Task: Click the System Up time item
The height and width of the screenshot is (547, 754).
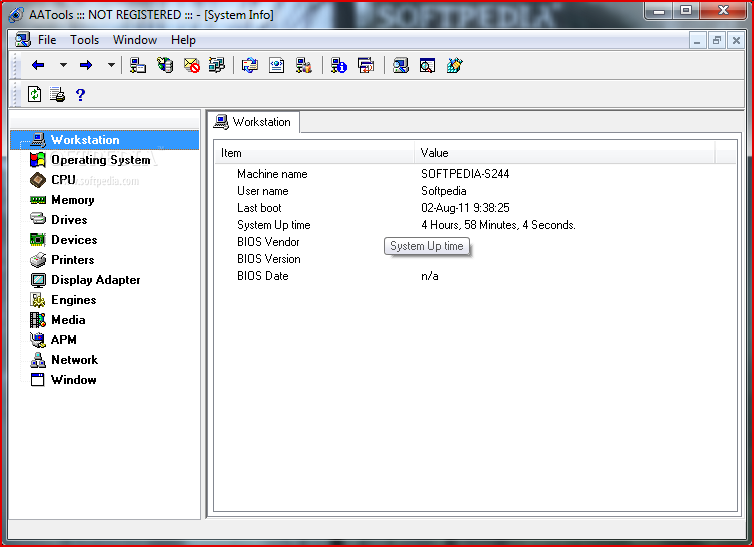Action: tap(274, 225)
